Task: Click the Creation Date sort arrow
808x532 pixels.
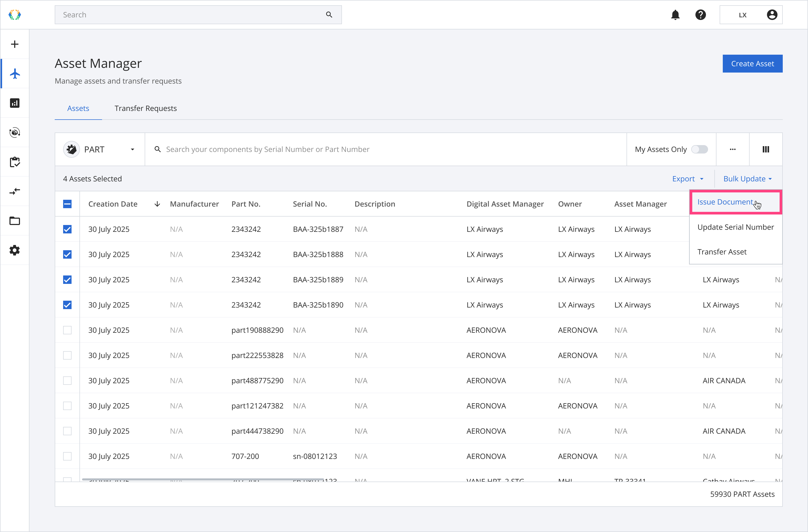Action: pos(157,204)
